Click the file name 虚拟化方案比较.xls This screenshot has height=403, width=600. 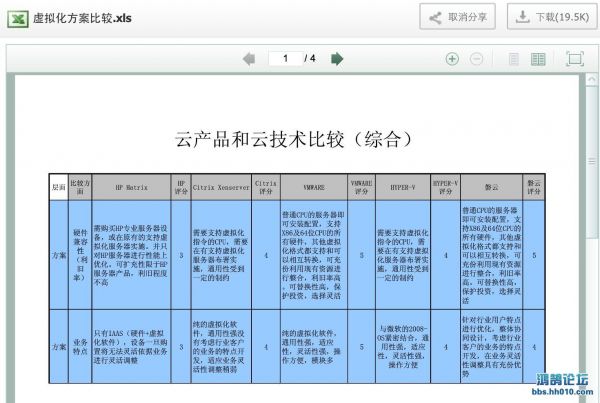[82, 18]
